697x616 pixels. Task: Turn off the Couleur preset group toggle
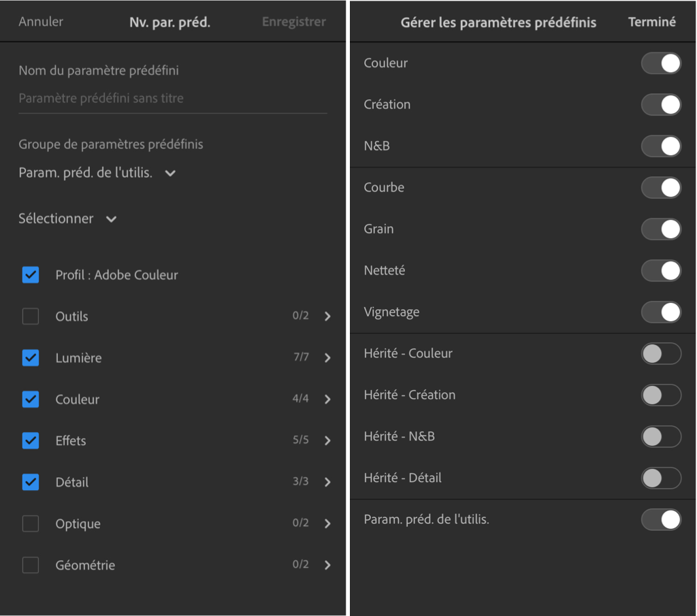click(661, 63)
